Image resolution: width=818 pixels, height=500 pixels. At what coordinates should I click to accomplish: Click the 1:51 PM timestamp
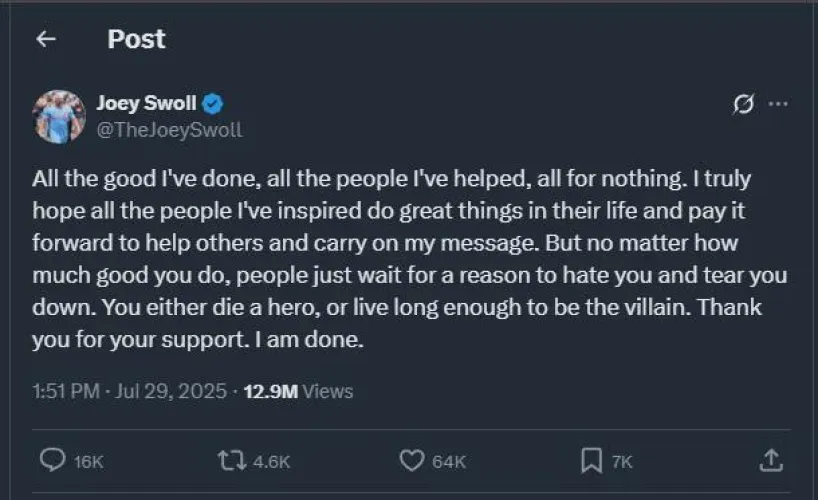tap(63, 391)
